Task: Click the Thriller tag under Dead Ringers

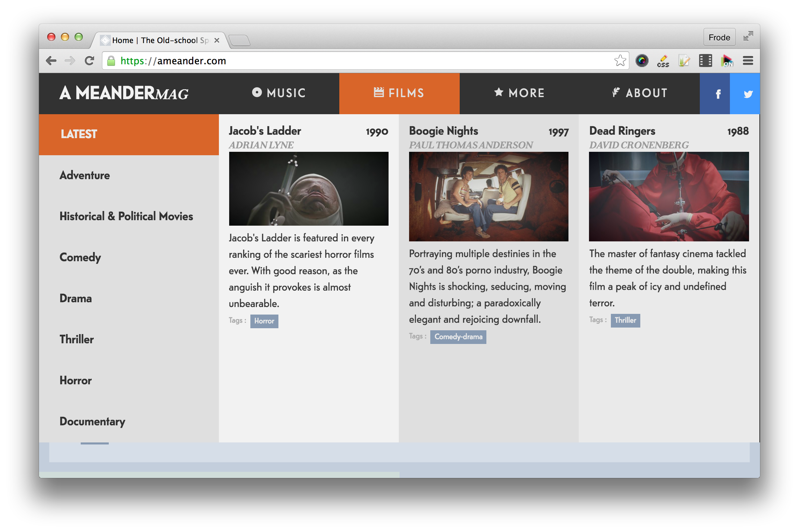Action: click(x=625, y=320)
